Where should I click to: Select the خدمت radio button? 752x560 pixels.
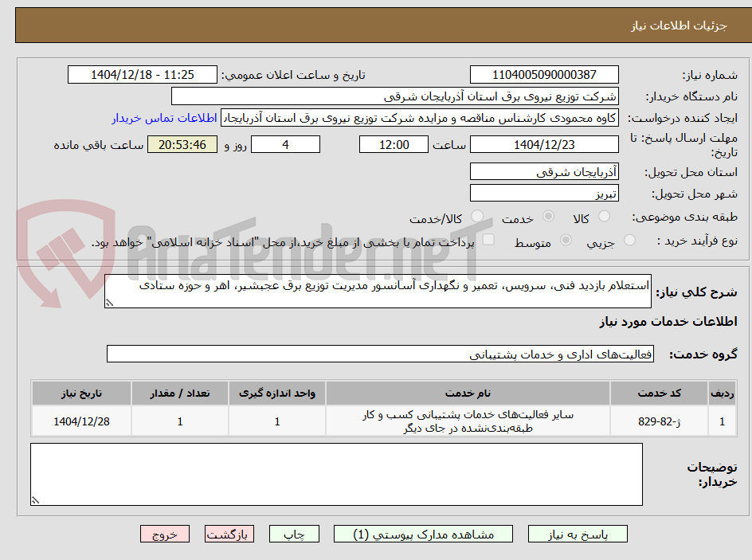548,216
